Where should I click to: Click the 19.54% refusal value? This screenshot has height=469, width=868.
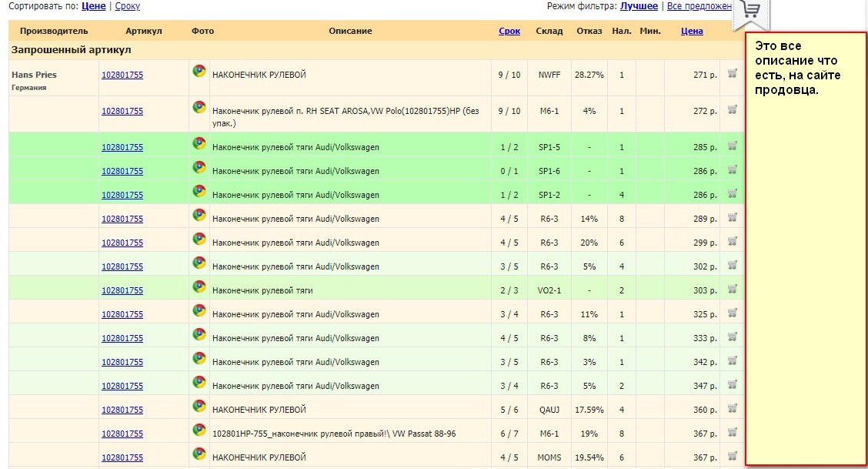(x=589, y=457)
